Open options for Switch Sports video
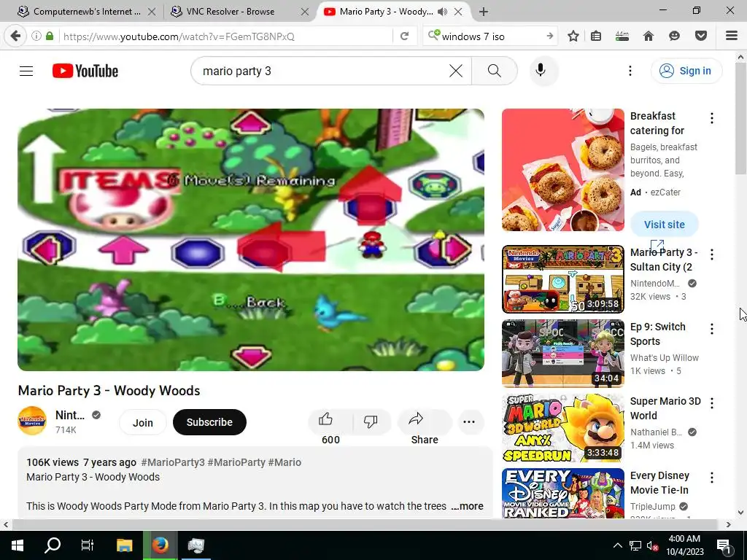 pyautogui.click(x=712, y=329)
